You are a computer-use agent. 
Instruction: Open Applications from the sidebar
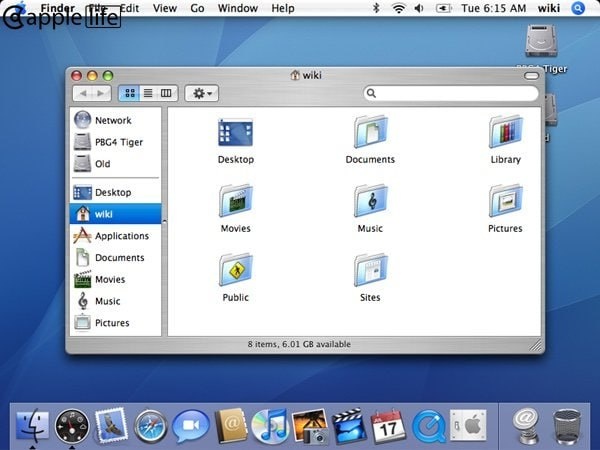click(x=116, y=236)
